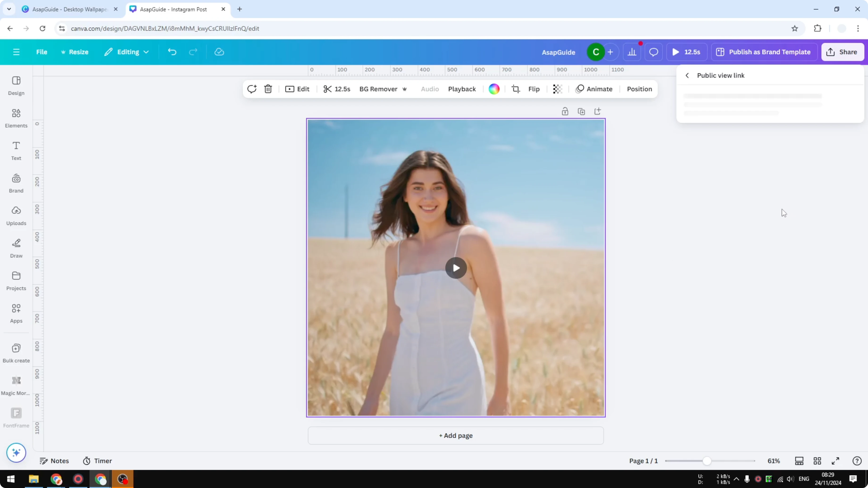The image size is (868, 488).
Task: Trim the video with the scissors icon
Action: 328,89
